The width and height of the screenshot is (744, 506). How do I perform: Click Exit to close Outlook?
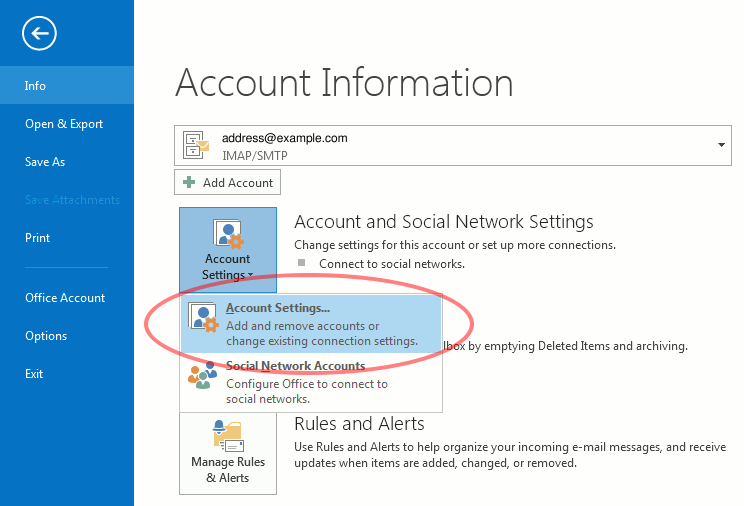(x=34, y=374)
